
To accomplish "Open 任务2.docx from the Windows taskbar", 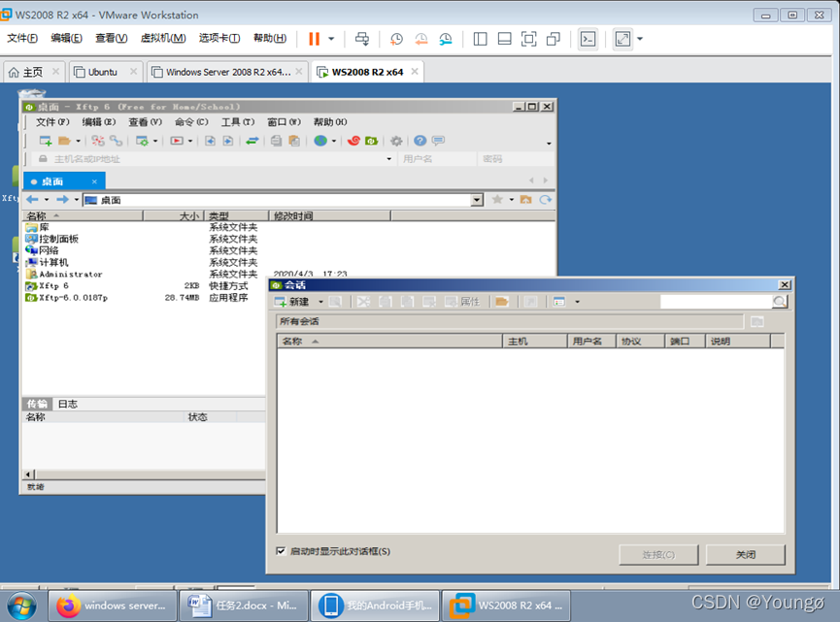I will point(244,606).
